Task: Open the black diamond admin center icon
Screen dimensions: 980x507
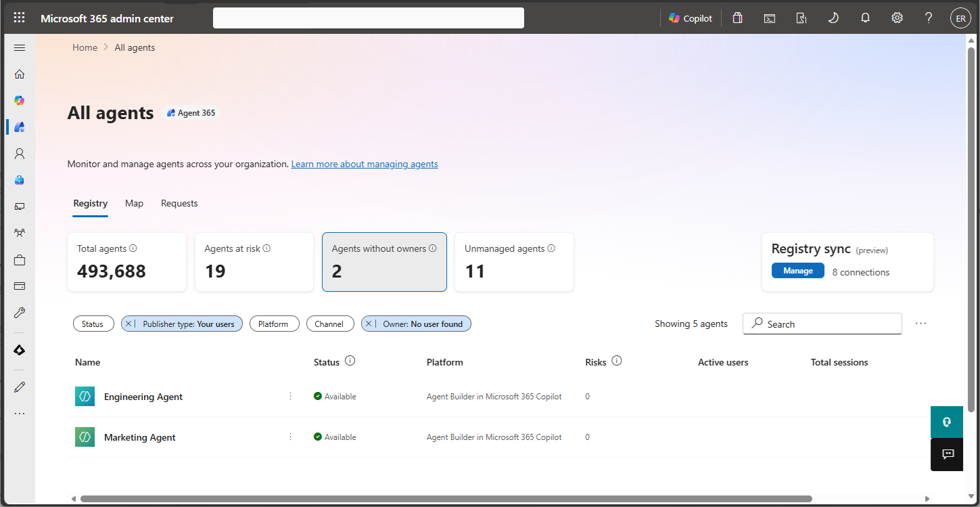Action: tap(20, 350)
